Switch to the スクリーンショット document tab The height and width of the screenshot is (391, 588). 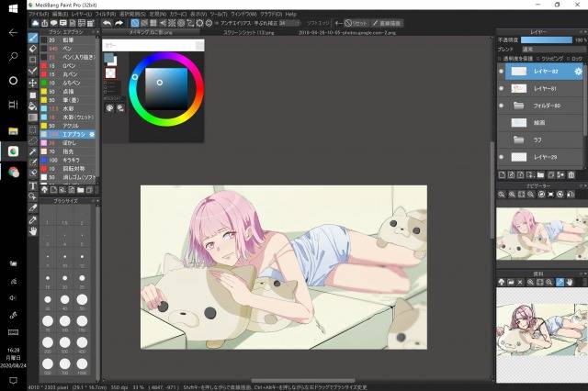(x=249, y=33)
